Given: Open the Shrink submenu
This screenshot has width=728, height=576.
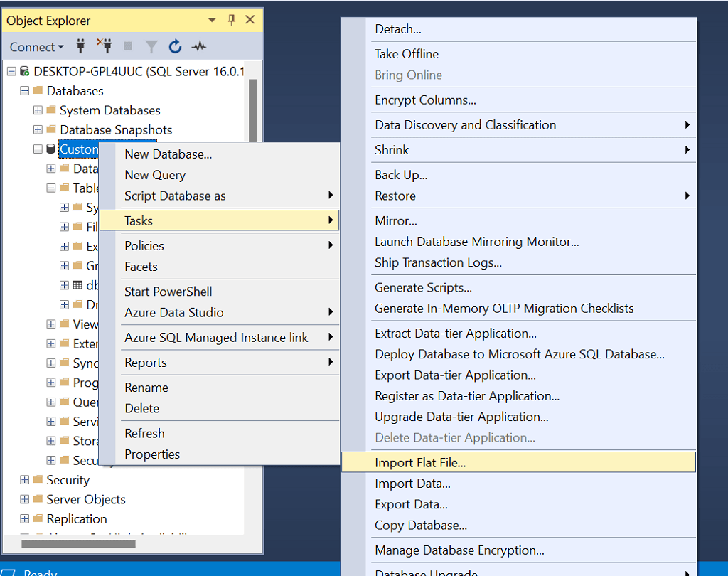Looking at the screenshot, I should click(x=518, y=150).
